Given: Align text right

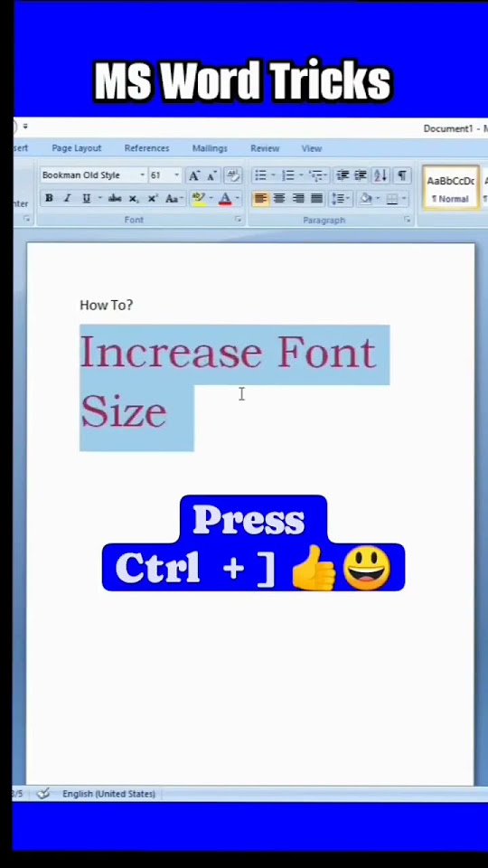Looking at the screenshot, I should pyautogui.click(x=298, y=198).
